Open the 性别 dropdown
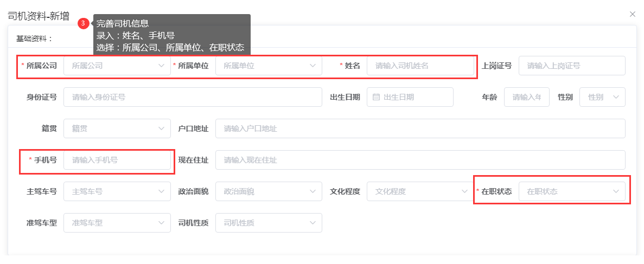 tap(603, 98)
